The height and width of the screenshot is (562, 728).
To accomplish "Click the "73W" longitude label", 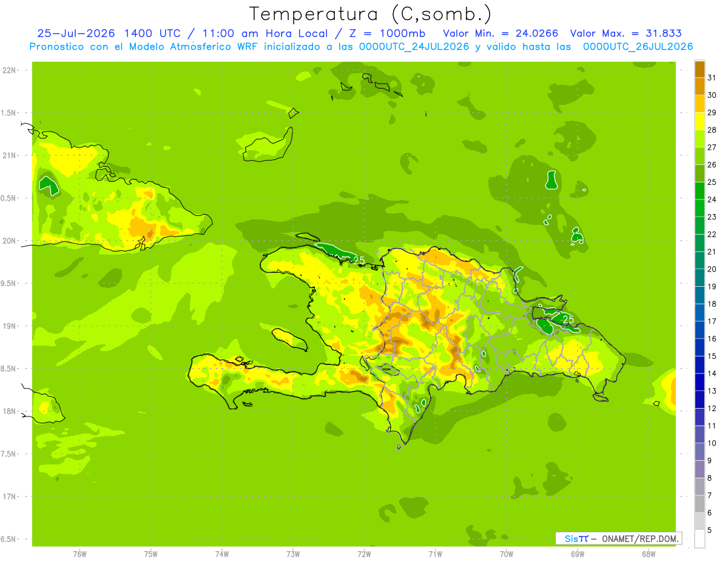I will (x=293, y=554).
